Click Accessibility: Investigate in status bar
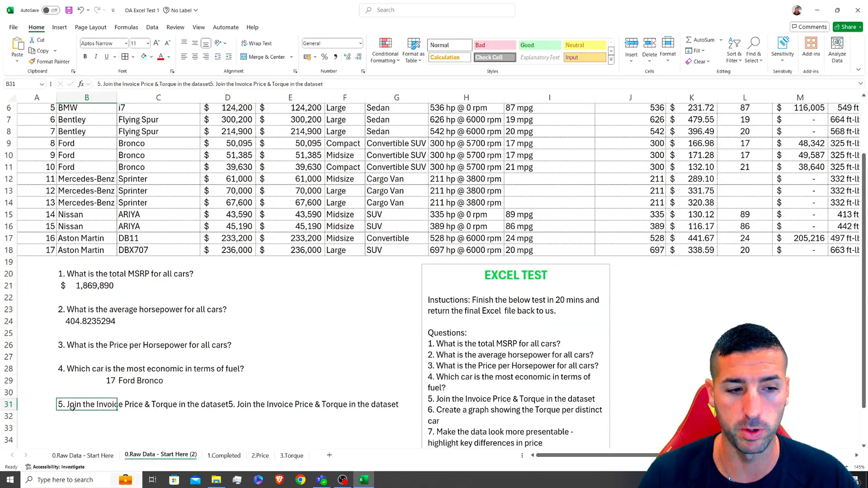This screenshot has height=488, width=868. tap(55, 467)
